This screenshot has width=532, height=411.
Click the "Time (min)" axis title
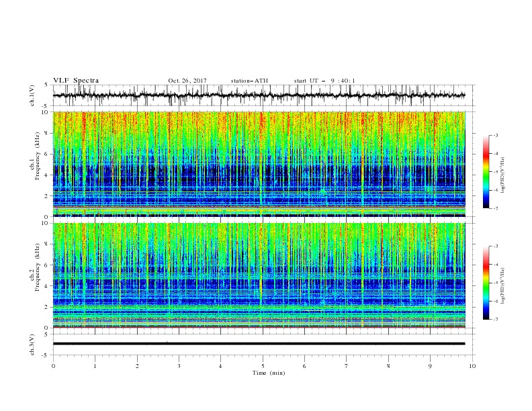click(269, 373)
